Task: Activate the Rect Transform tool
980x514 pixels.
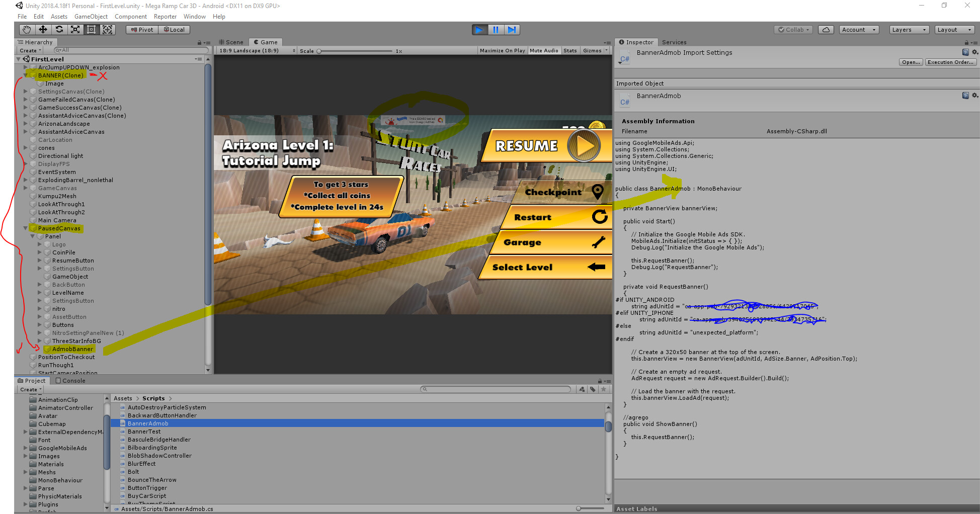Action: [x=91, y=30]
